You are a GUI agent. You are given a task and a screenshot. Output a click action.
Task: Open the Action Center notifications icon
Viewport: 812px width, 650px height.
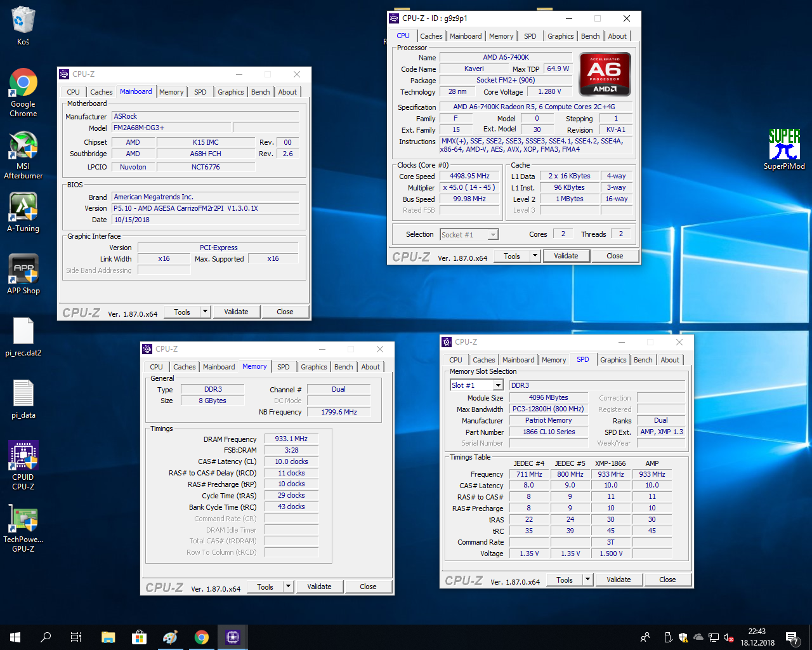click(792, 637)
